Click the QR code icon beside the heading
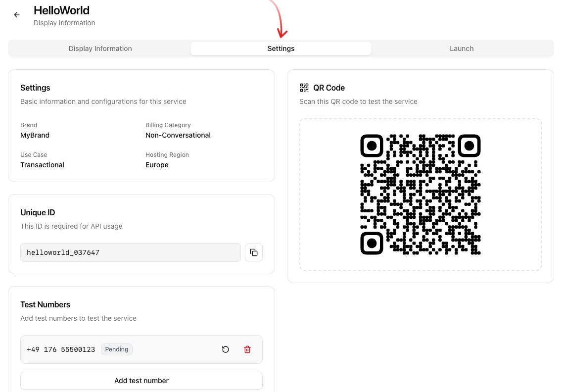Screen dimensions: 564x392 (304, 88)
